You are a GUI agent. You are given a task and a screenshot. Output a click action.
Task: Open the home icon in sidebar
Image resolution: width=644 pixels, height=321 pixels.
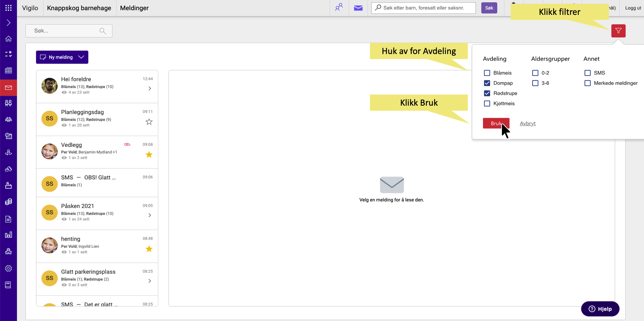[x=8, y=39]
